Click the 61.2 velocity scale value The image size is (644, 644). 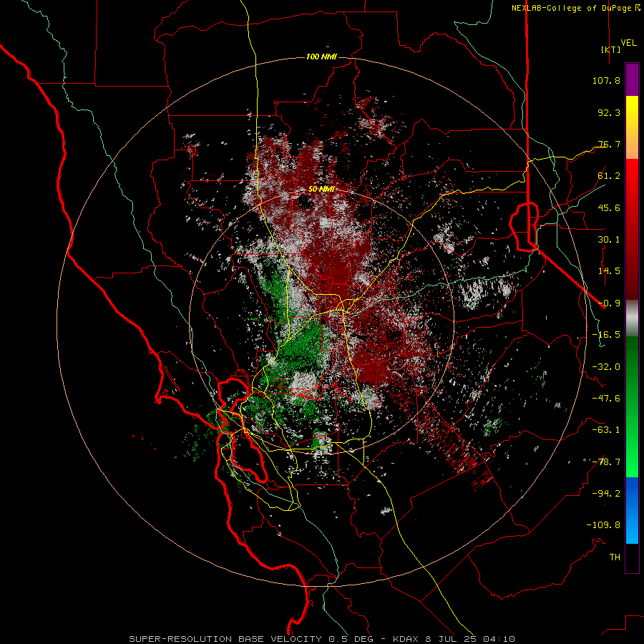click(x=609, y=176)
